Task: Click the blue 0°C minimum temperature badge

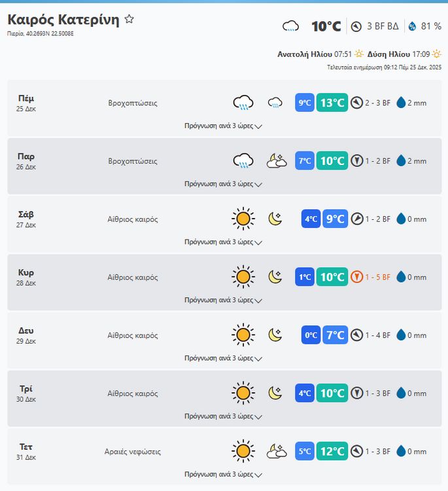Action: pos(311,335)
